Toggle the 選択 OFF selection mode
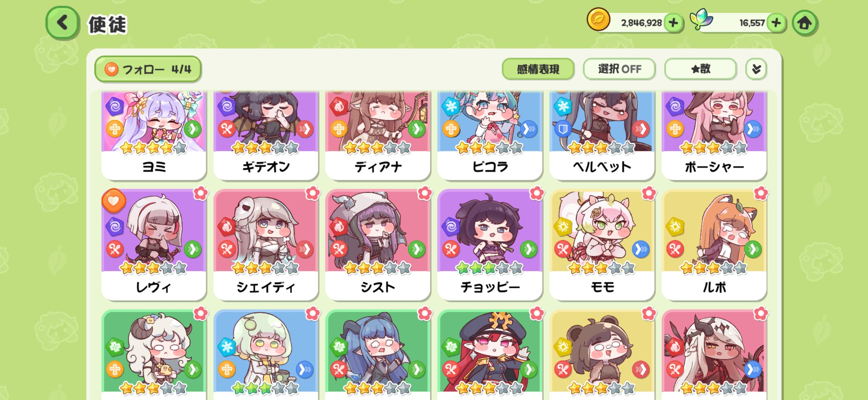 (619, 69)
